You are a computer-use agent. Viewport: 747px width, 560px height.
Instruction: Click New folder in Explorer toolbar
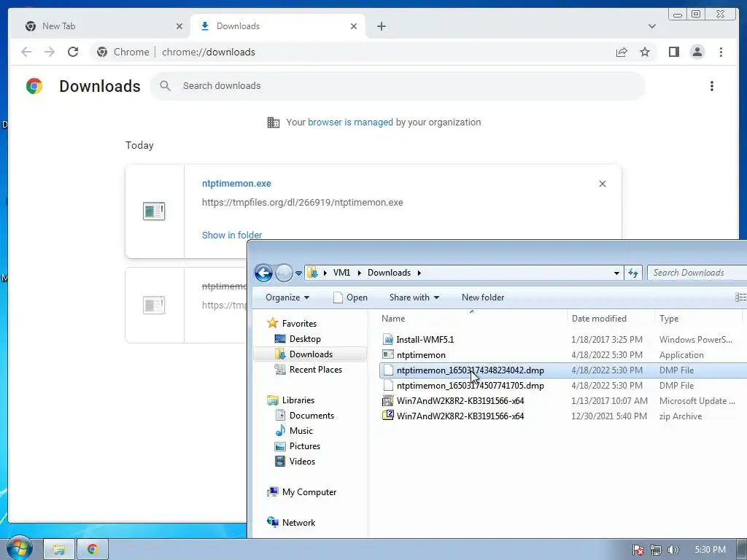pos(483,297)
